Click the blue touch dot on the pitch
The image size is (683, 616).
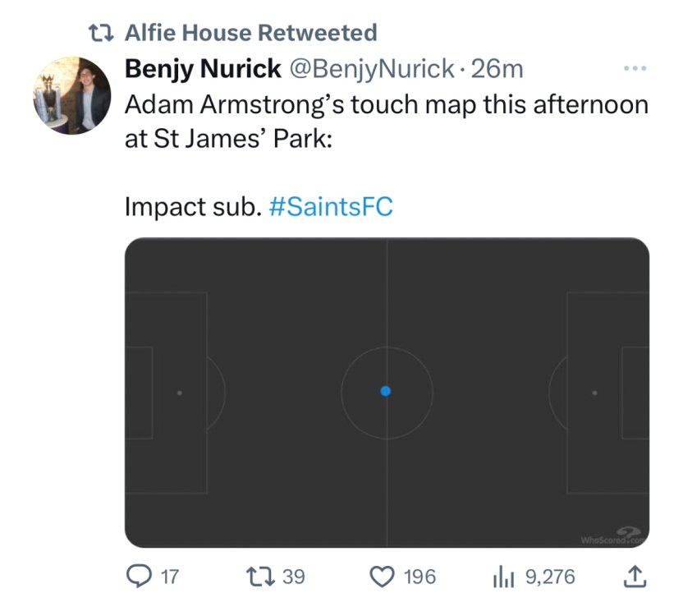click(386, 392)
